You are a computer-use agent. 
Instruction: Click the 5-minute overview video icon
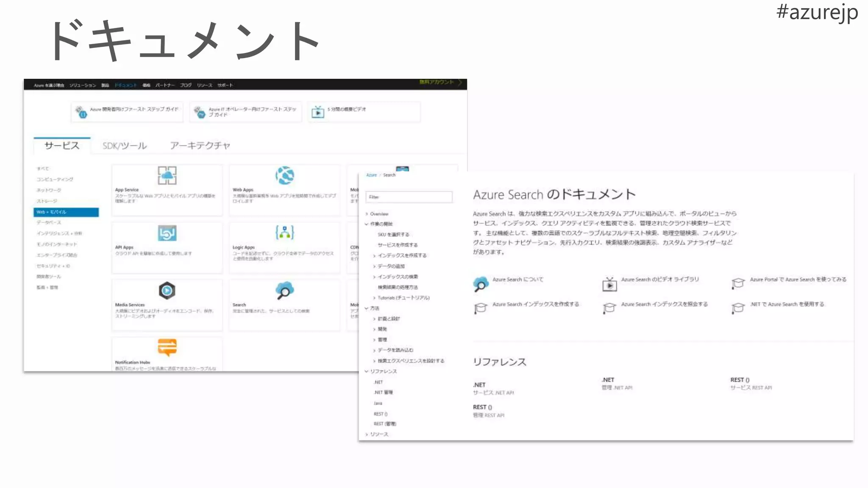318,112
